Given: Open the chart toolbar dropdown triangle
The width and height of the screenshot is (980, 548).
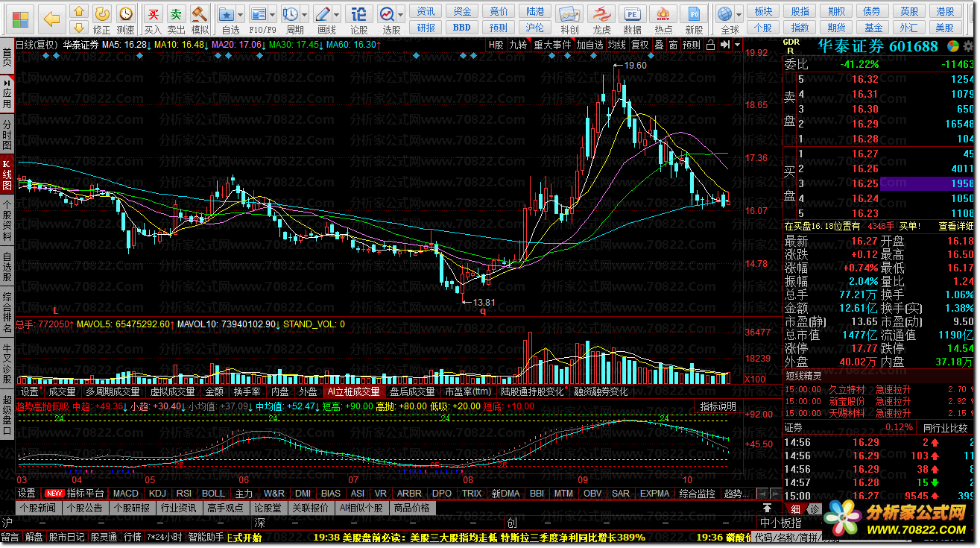Looking at the screenshot, I should click(737, 45).
